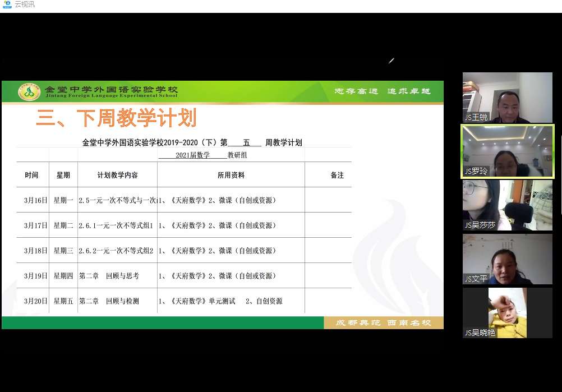The height and width of the screenshot is (392, 562).
Task: Pick JS文平's video thumbnail
Action: 507,259
